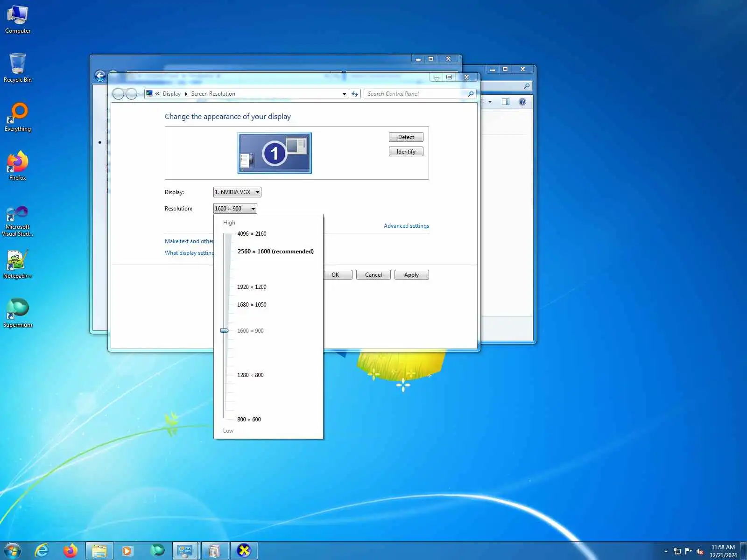The width and height of the screenshot is (747, 560).
Task: Open the Windows Start menu orb
Action: click(x=13, y=551)
